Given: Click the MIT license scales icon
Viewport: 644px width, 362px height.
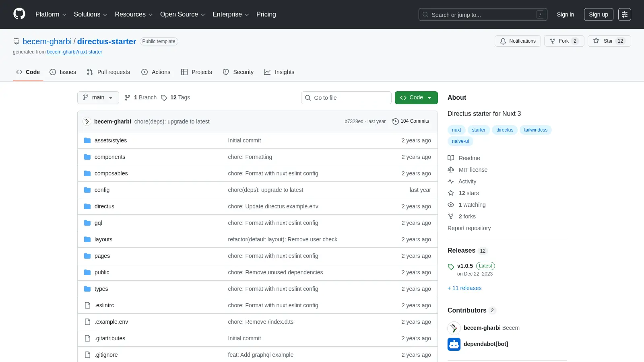Looking at the screenshot, I should tap(451, 170).
